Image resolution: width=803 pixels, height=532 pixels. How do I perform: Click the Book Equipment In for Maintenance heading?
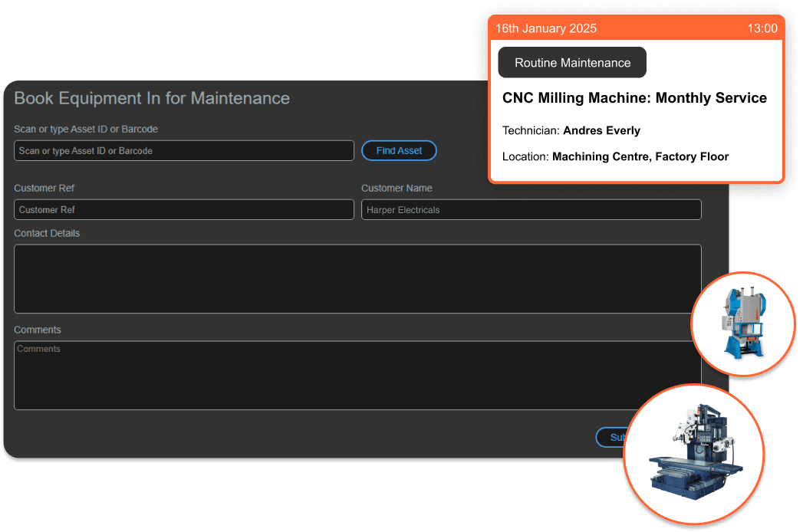152,98
